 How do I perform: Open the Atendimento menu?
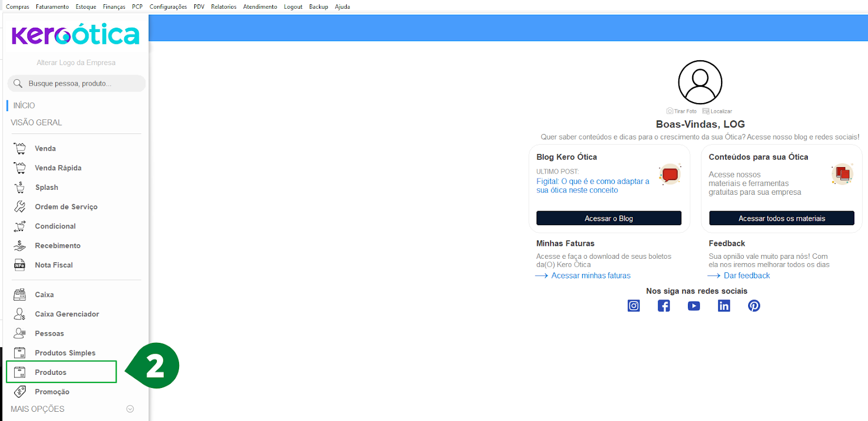[x=260, y=7]
